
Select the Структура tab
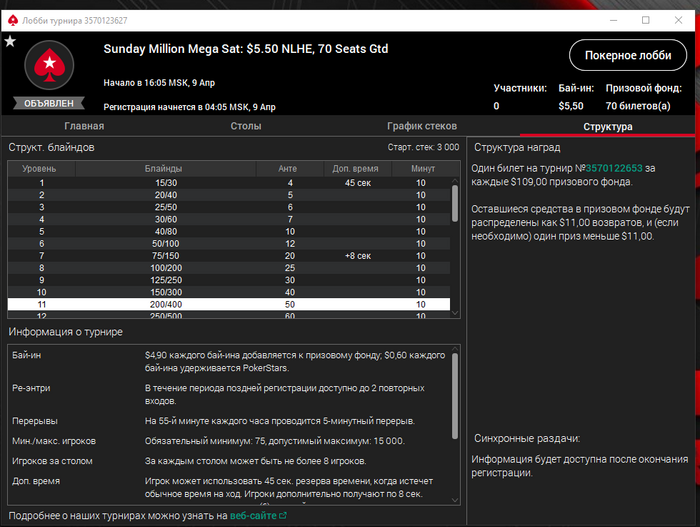point(608,126)
